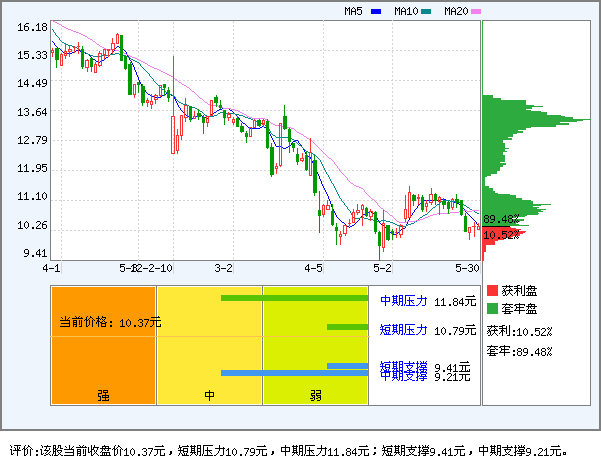Click the red 获利盘 legend square
The width and height of the screenshot is (601, 456).
(x=493, y=290)
